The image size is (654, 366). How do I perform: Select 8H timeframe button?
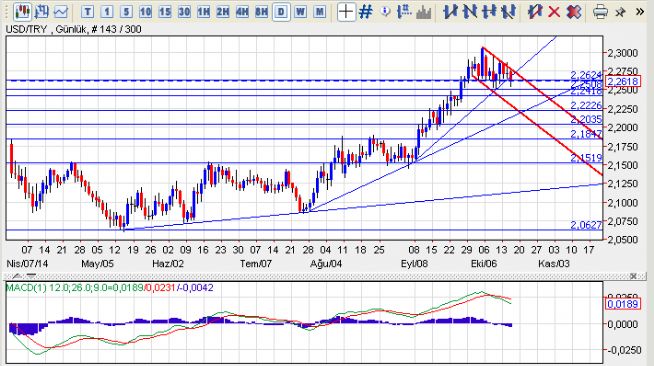(x=261, y=12)
